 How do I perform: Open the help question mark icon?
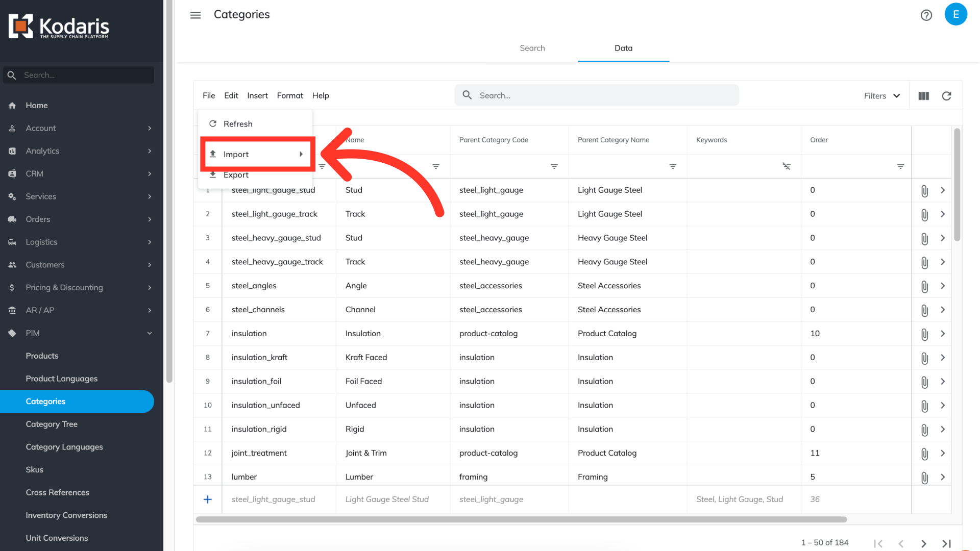[x=926, y=15]
